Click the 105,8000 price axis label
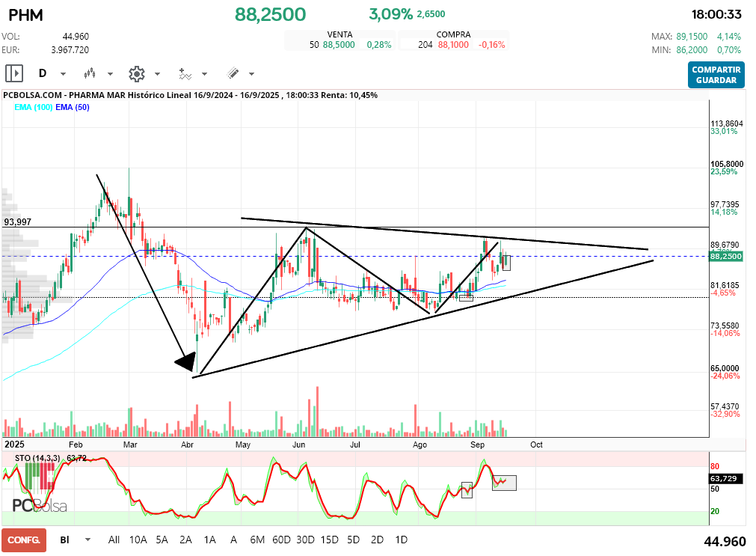756x556 pixels. click(x=727, y=164)
